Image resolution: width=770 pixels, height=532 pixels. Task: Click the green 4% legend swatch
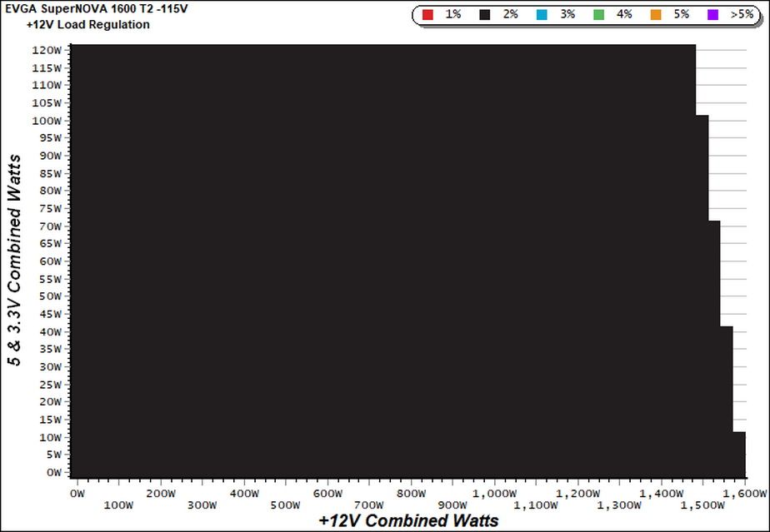point(598,15)
